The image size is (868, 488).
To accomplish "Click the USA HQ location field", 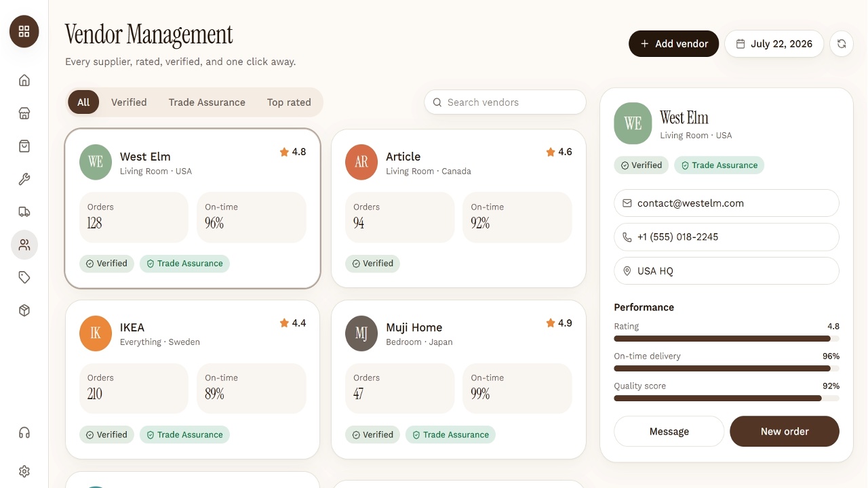I will [x=726, y=271].
